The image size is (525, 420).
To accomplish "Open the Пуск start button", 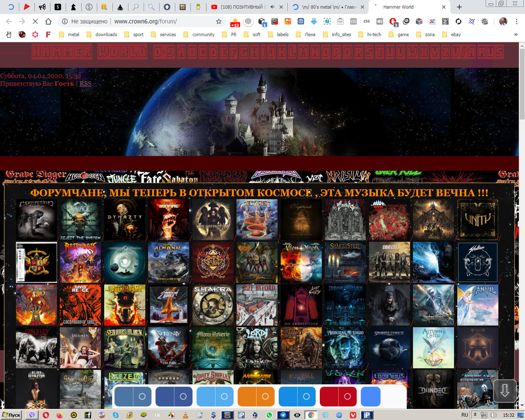I will pyautogui.click(x=12, y=415).
